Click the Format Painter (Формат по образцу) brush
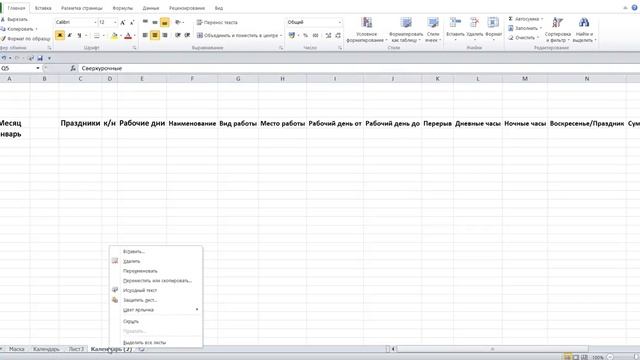The image size is (640, 360). coord(3,39)
